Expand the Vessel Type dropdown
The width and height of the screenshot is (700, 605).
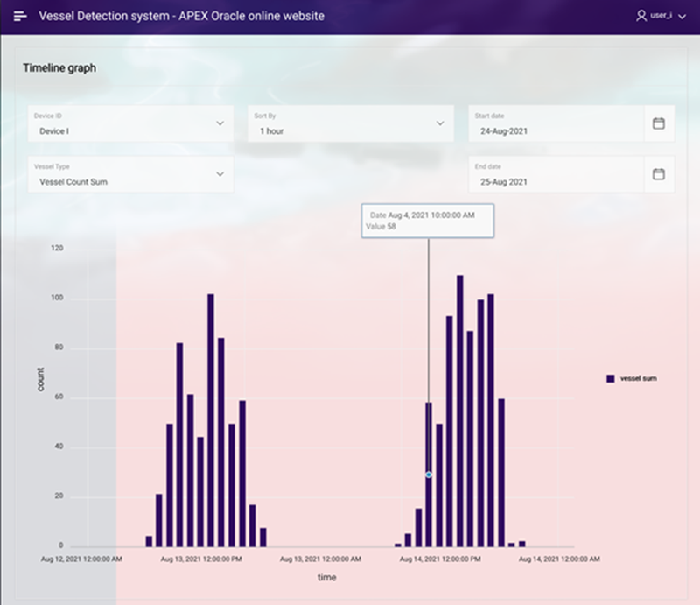click(x=220, y=174)
